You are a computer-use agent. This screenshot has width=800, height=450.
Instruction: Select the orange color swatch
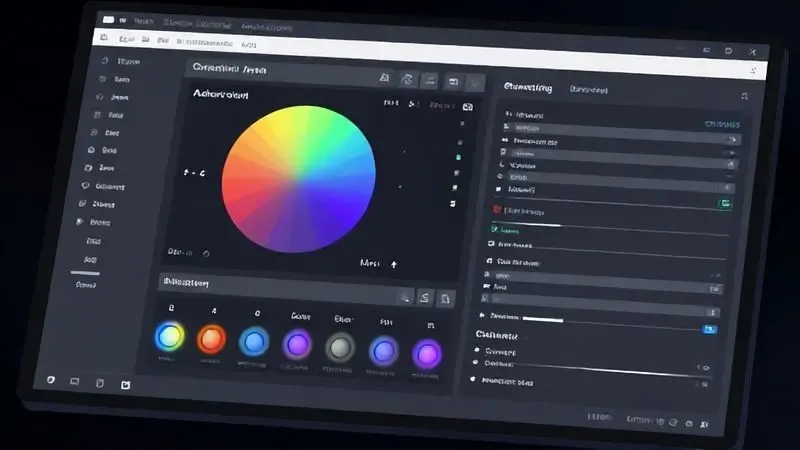tap(211, 339)
